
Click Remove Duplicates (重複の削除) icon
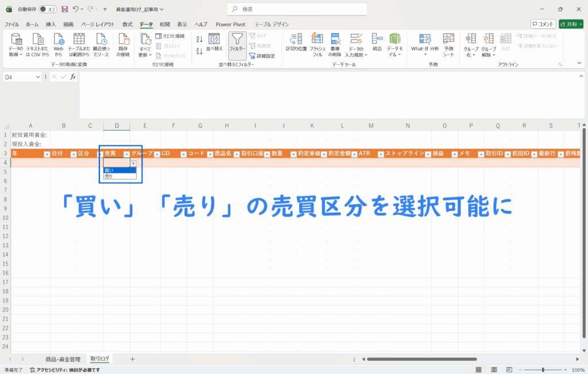pos(336,39)
